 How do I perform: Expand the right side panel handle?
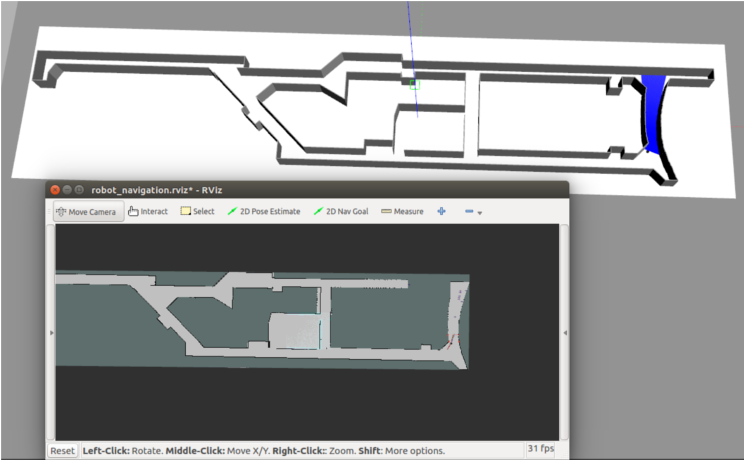click(565, 332)
